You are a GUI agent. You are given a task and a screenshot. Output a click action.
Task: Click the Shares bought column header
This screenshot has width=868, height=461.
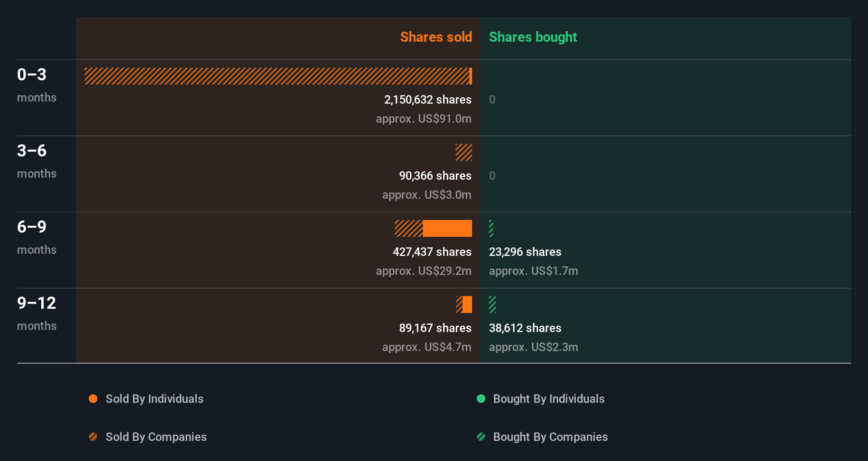point(533,37)
